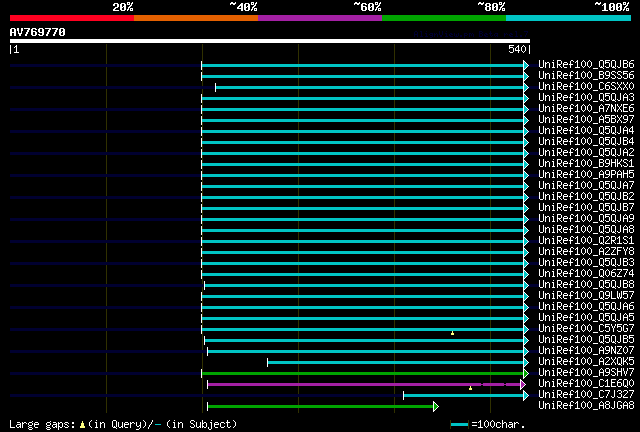Open the UniRef100_A2ZFY8 hit
This screenshot has height=432, width=640.
[x=586, y=252]
